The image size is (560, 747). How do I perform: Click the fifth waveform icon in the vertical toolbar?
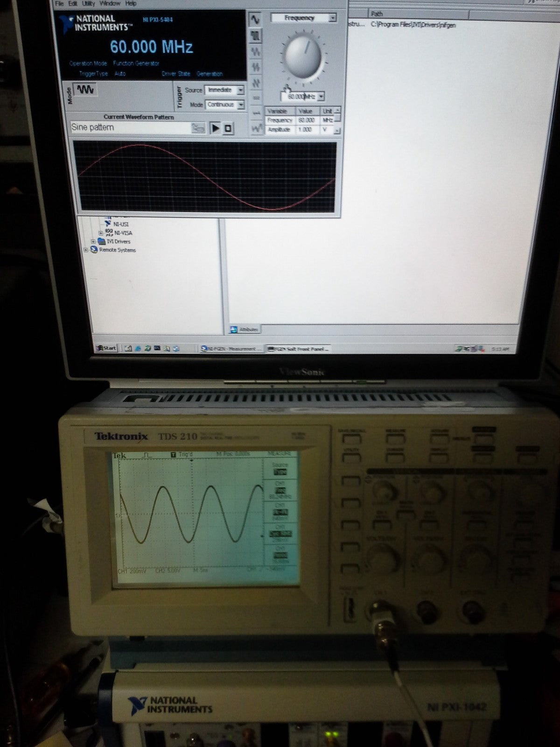pos(256,83)
